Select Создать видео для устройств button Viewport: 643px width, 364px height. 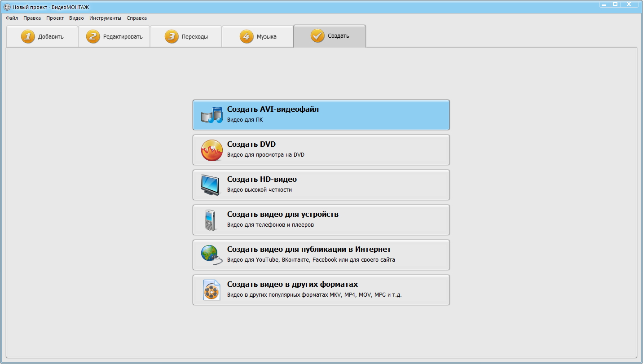pos(321,220)
